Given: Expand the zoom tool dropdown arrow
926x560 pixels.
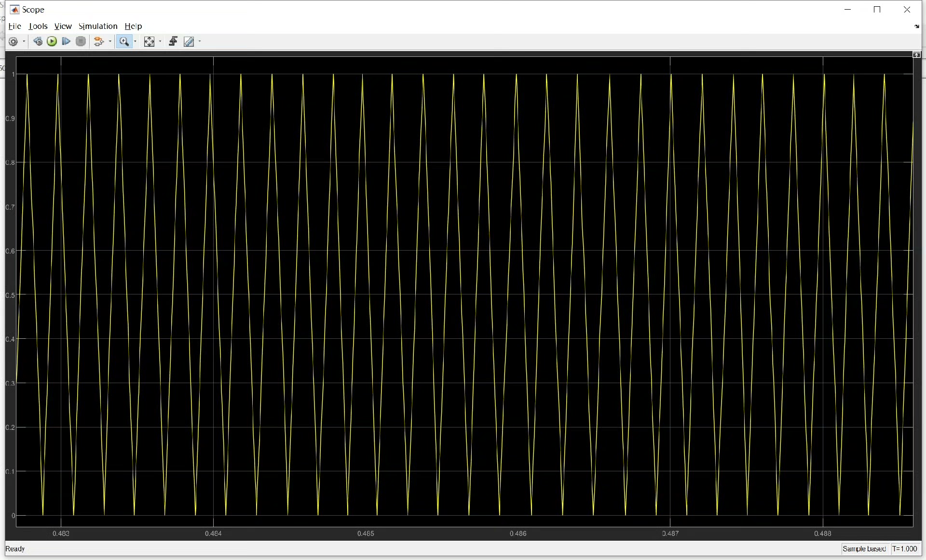Looking at the screenshot, I should [x=135, y=42].
